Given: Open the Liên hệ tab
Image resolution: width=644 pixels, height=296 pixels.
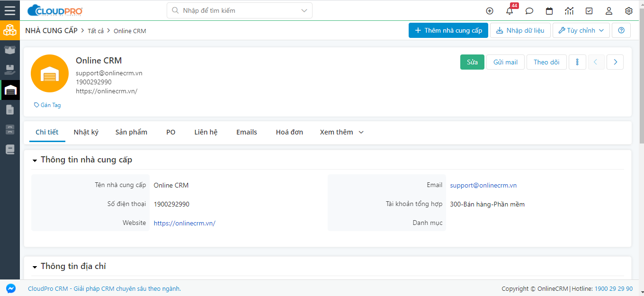Looking at the screenshot, I should [x=206, y=132].
